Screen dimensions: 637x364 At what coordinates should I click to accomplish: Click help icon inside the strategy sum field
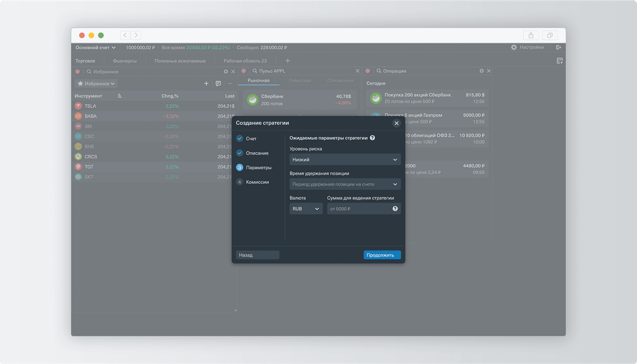395,209
